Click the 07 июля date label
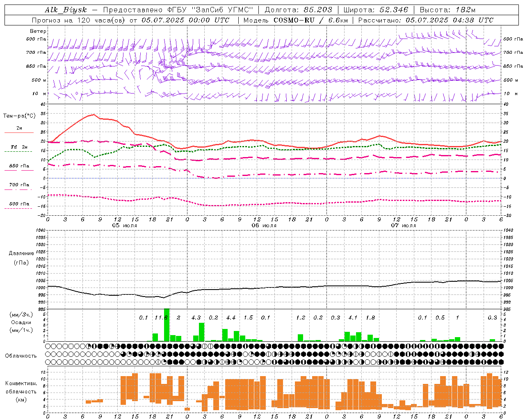525x420 pixels. 403,226
